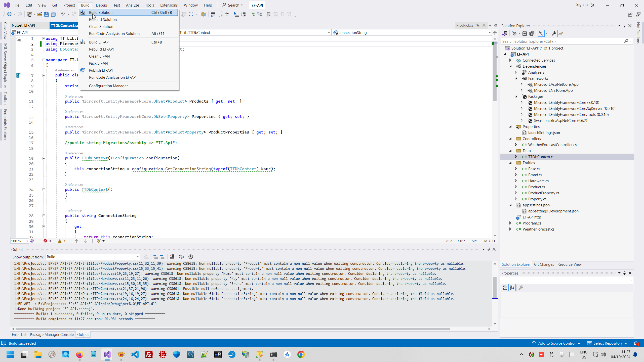Toggle Preview Selected Items in Solution Explorer
The image size is (644, 362).
pos(561,33)
